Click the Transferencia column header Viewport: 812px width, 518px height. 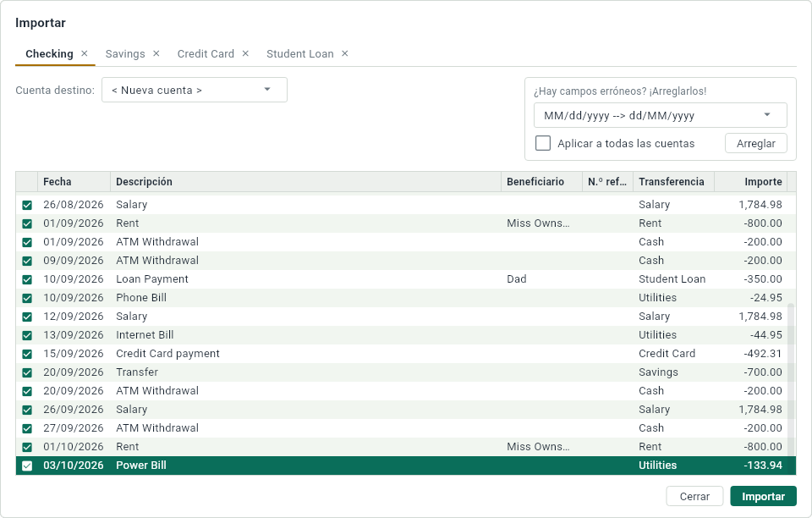tap(674, 182)
